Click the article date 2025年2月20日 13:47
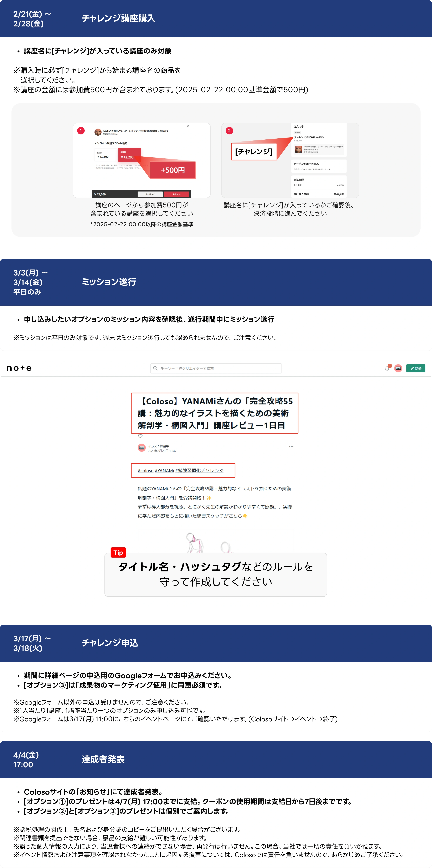 tap(162, 451)
